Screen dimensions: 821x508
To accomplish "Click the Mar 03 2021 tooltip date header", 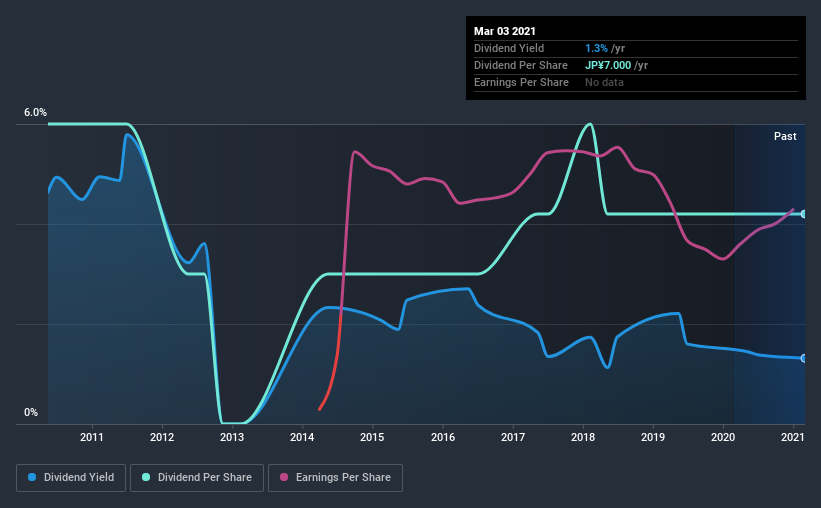I will (x=505, y=31).
